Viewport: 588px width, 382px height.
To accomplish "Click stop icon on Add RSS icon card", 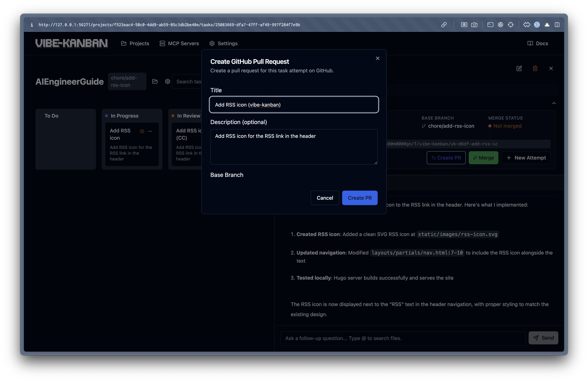I will click(142, 131).
